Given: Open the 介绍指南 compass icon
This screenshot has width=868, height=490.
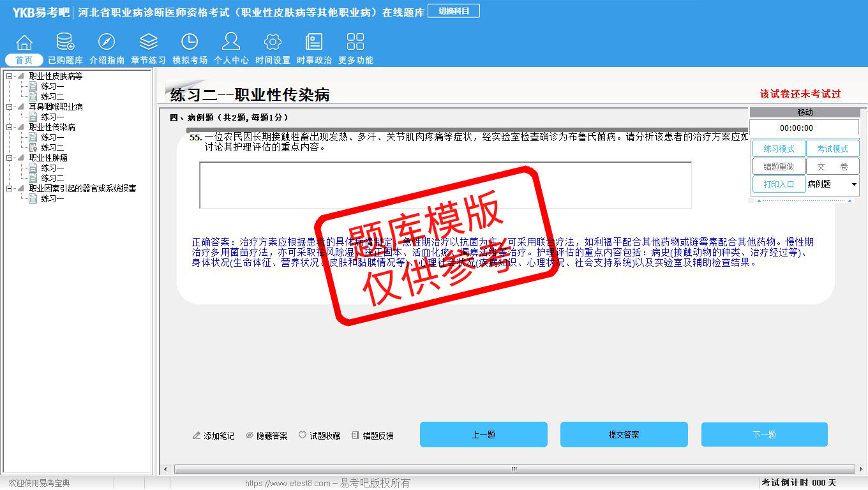Looking at the screenshot, I should 107,42.
